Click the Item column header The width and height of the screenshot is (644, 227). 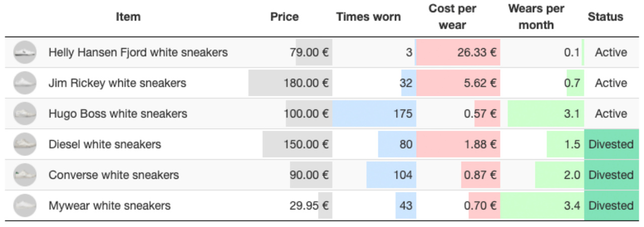click(x=128, y=17)
